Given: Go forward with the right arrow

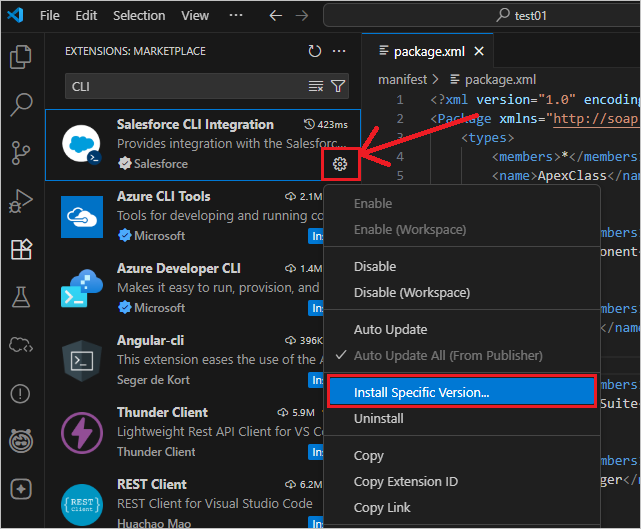Looking at the screenshot, I should pyautogui.click(x=302, y=16).
